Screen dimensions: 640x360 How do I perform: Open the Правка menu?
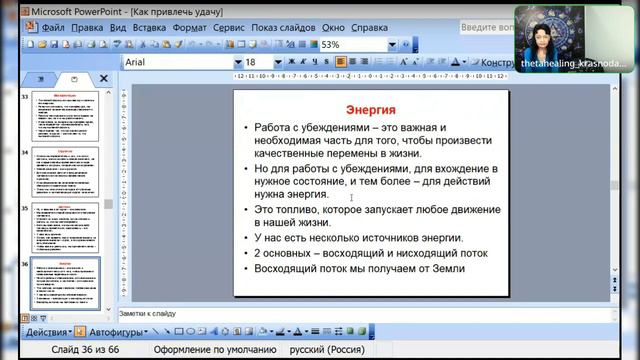[x=87, y=28]
